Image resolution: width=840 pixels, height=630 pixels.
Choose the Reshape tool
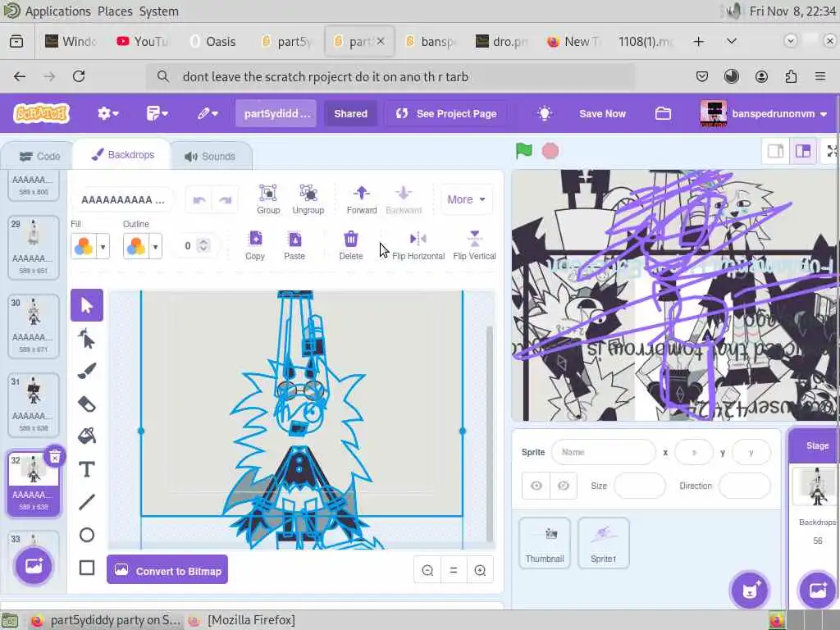pyautogui.click(x=87, y=339)
